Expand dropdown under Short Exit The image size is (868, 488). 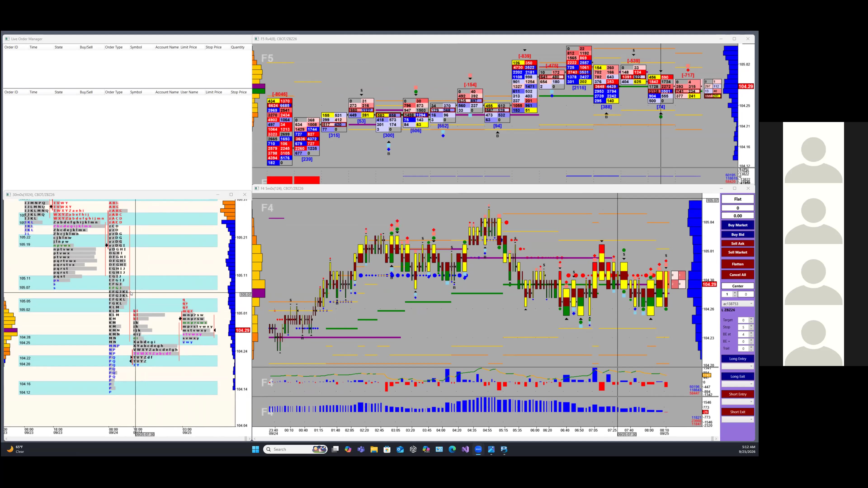pyautogui.click(x=738, y=419)
